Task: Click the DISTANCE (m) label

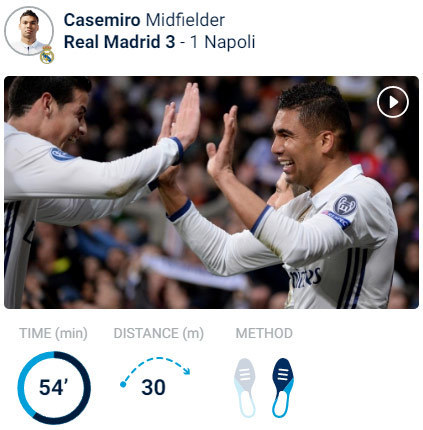Action: (x=159, y=333)
